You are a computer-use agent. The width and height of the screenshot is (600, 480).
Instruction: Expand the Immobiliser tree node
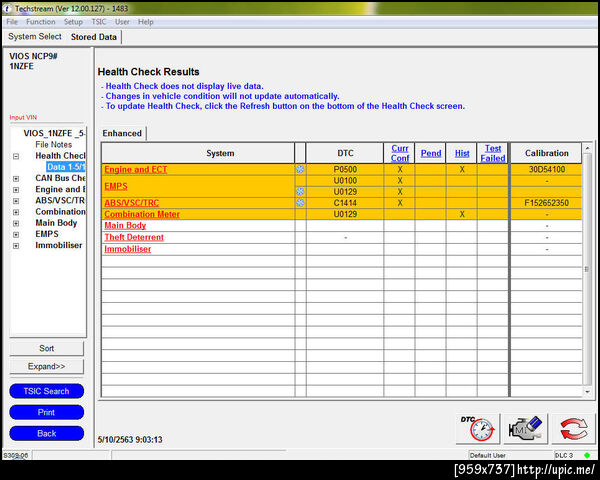point(16,246)
